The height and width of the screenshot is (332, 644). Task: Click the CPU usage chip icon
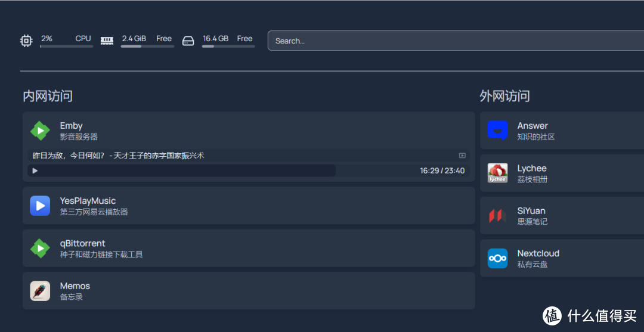coord(26,41)
